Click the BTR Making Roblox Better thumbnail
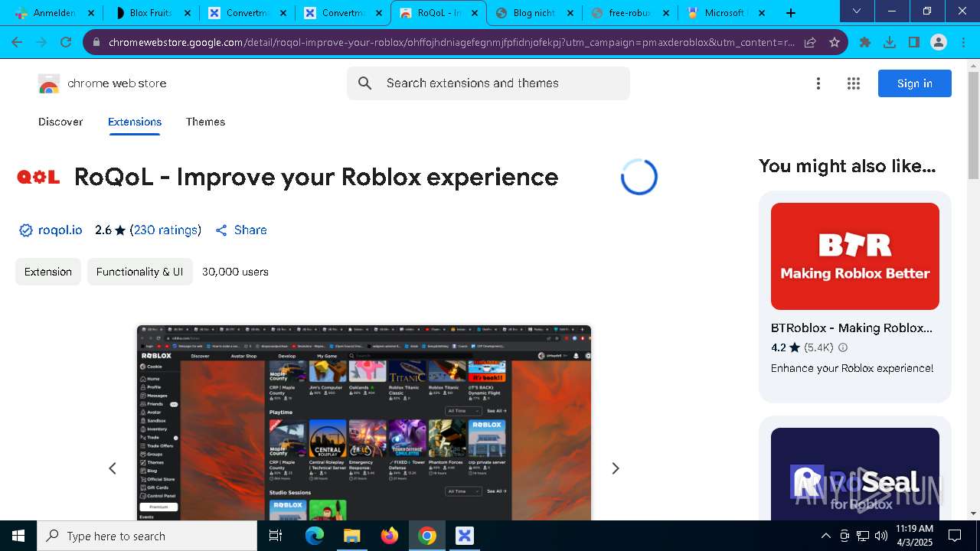 tap(855, 256)
